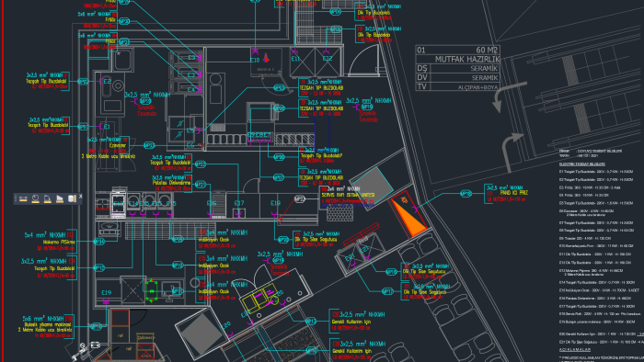Click the gray upward-curving arrow symbol
The width and height of the screenshot is (644, 362).
tap(512, 153)
